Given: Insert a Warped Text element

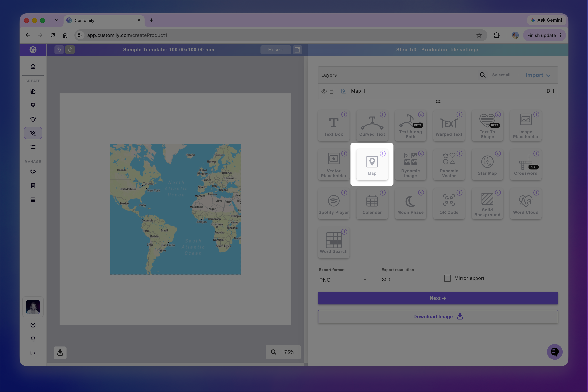Looking at the screenshot, I should [x=449, y=126].
